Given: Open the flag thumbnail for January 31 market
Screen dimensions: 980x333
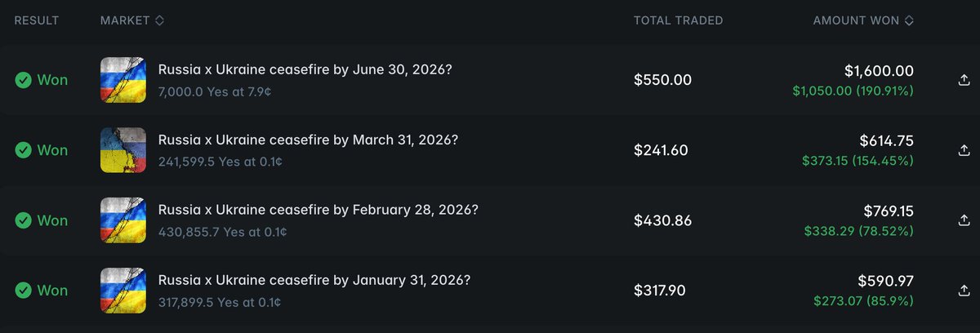Looking at the screenshot, I should [122, 291].
